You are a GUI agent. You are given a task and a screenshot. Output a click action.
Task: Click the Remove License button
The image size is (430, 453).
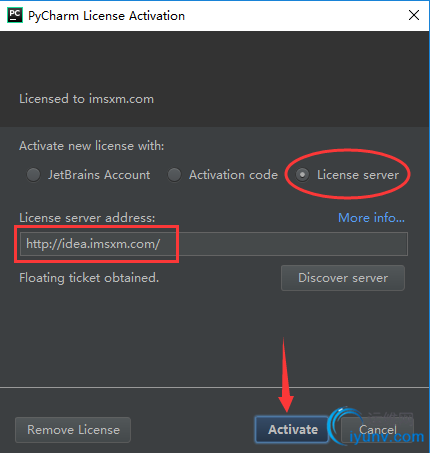(x=73, y=430)
